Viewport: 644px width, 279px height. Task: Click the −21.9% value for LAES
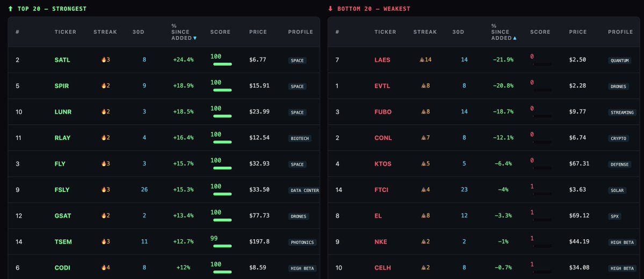pos(503,60)
